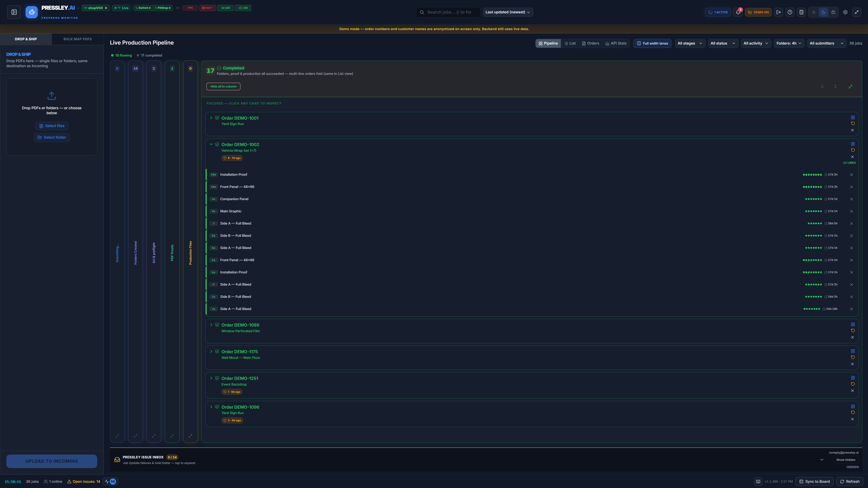Expand the Production Files lane via bottom arrows
Viewport: 868px width, 488px height.
pyautogui.click(x=190, y=436)
